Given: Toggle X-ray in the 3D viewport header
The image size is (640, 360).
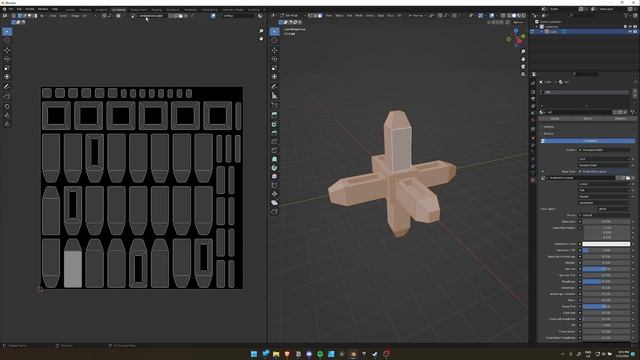Looking at the screenshot, I should (503, 16).
